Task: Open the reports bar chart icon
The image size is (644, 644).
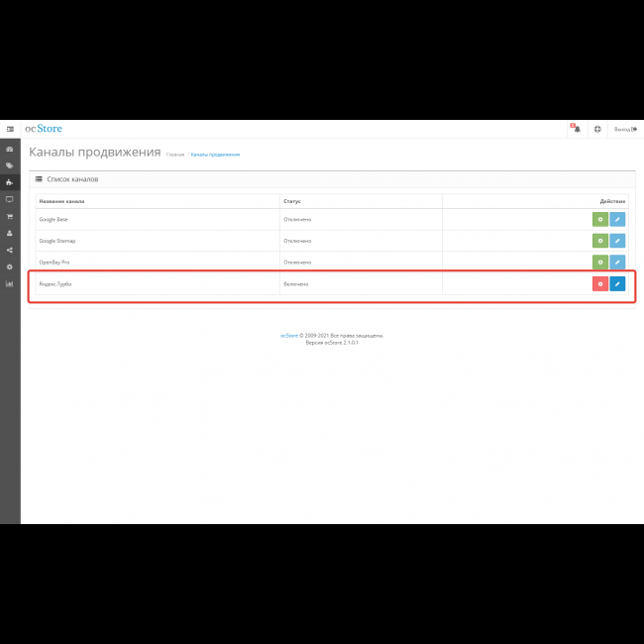Action: coord(10,283)
